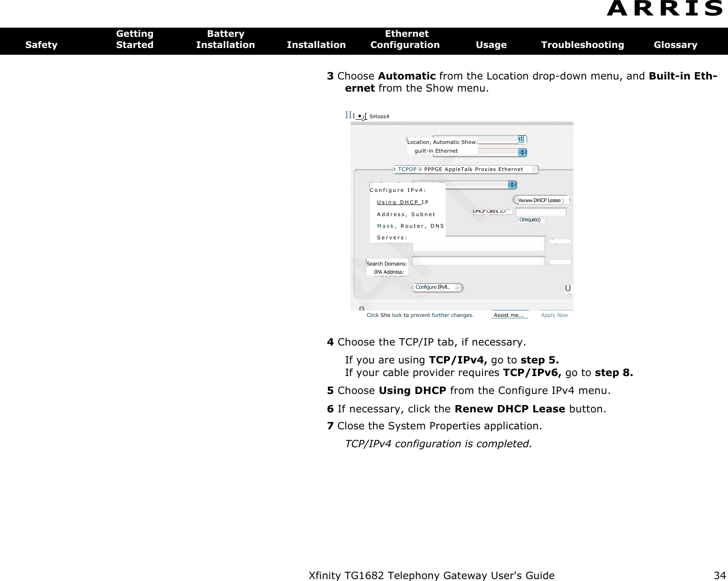Click the ARRIS logo

pos(666,9)
